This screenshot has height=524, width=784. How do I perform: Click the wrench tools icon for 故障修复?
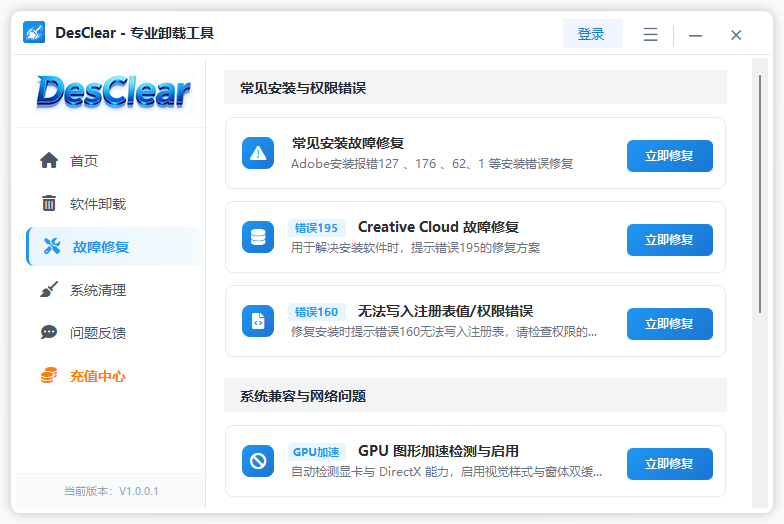coord(52,246)
